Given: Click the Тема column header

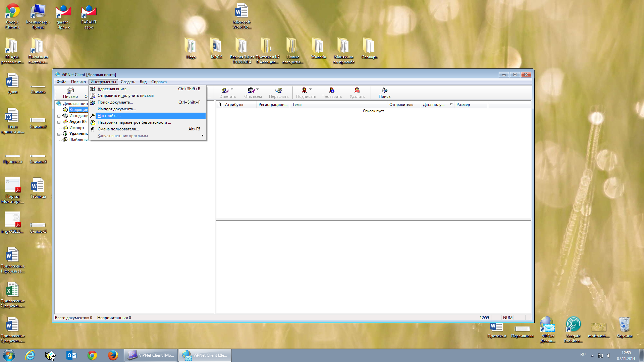Looking at the screenshot, I should pos(297,105).
